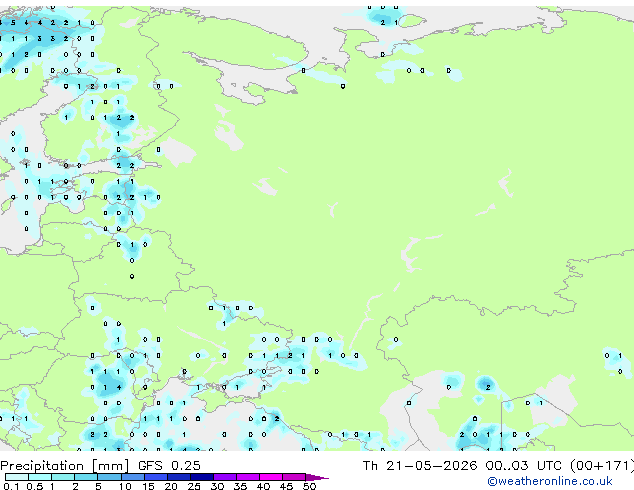
Task: Click the legend swatch for 5 to 10 mm
Action: [109, 477]
